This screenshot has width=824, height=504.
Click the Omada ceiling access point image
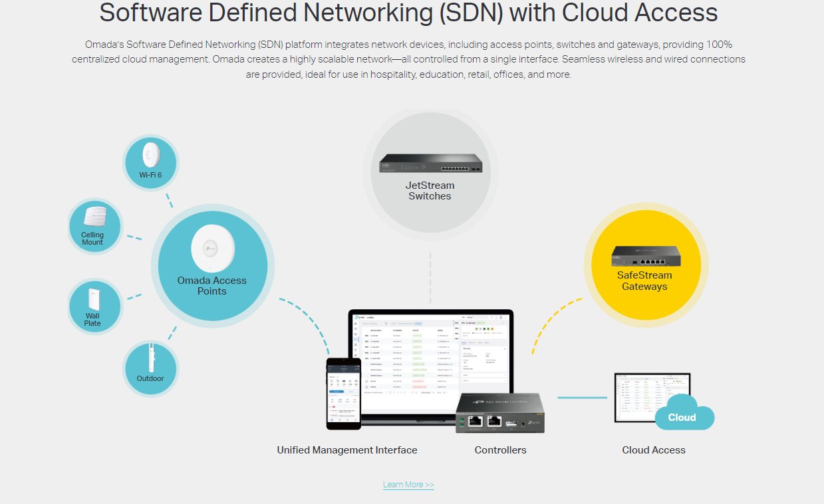pyautogui.click(x=212, y=249)
